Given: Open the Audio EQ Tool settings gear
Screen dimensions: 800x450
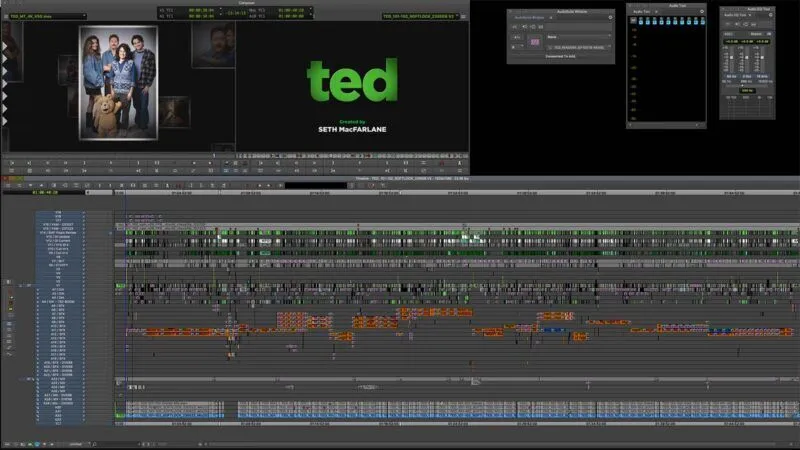Looking at the screenshot, I should coord(770,15).
